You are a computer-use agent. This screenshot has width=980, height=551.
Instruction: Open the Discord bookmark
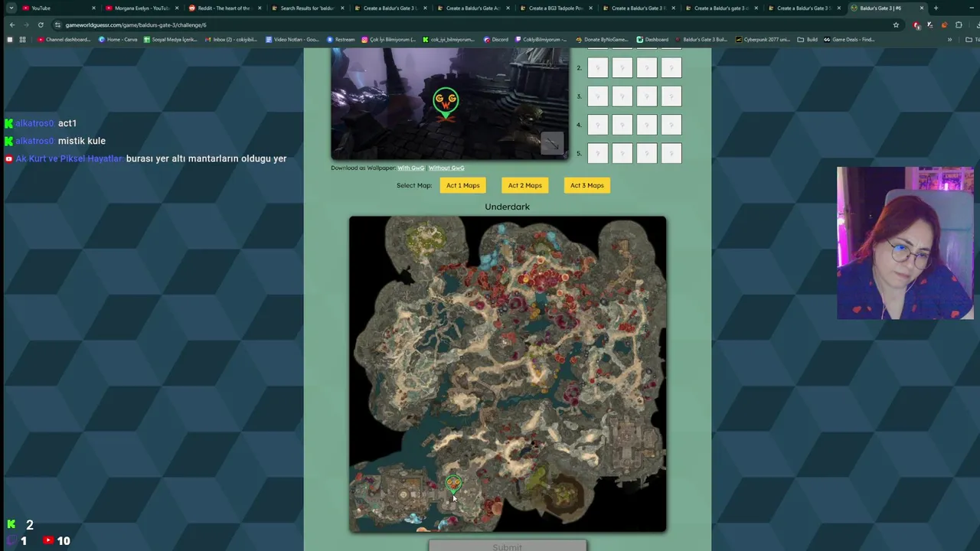click(495, 39)
